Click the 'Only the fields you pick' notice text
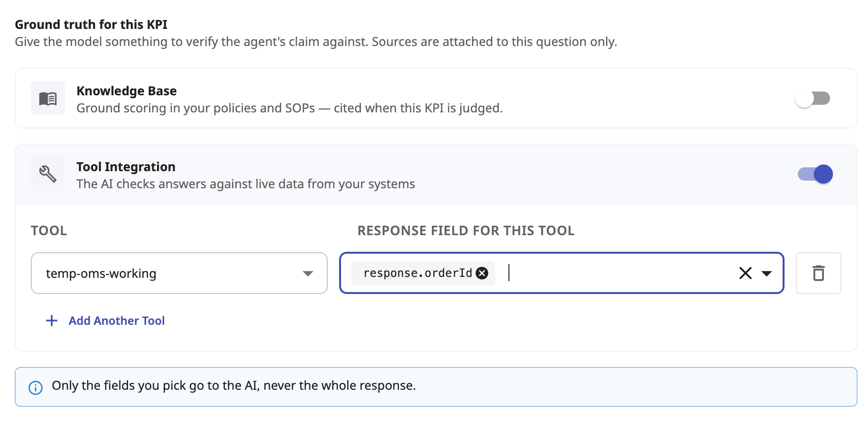Viewport: 868px width, 422px height. (x=234, y=385)
